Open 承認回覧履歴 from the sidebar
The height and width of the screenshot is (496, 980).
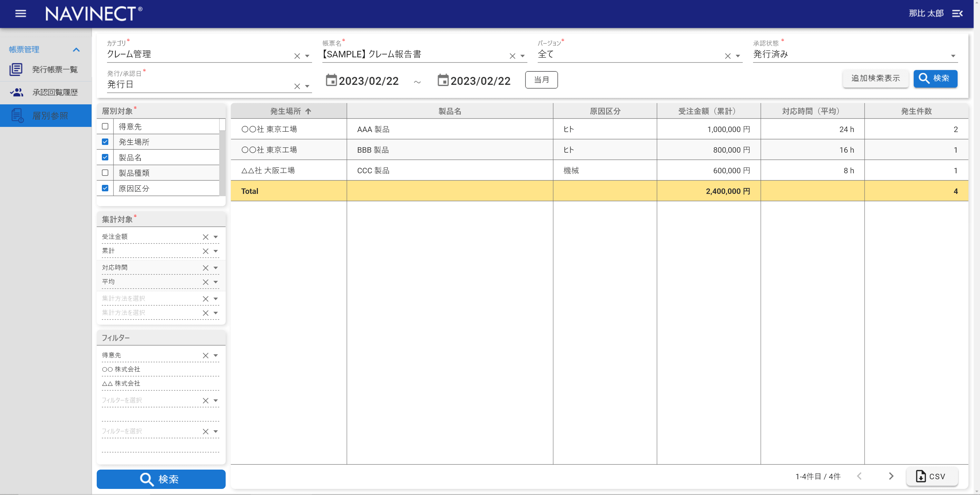46,92
